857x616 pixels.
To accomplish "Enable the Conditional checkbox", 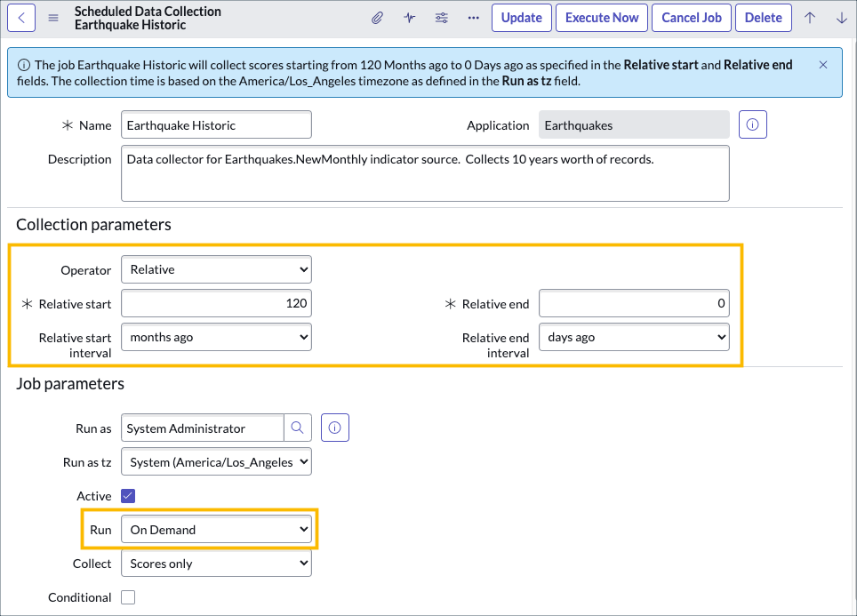I will pos(128,597).
